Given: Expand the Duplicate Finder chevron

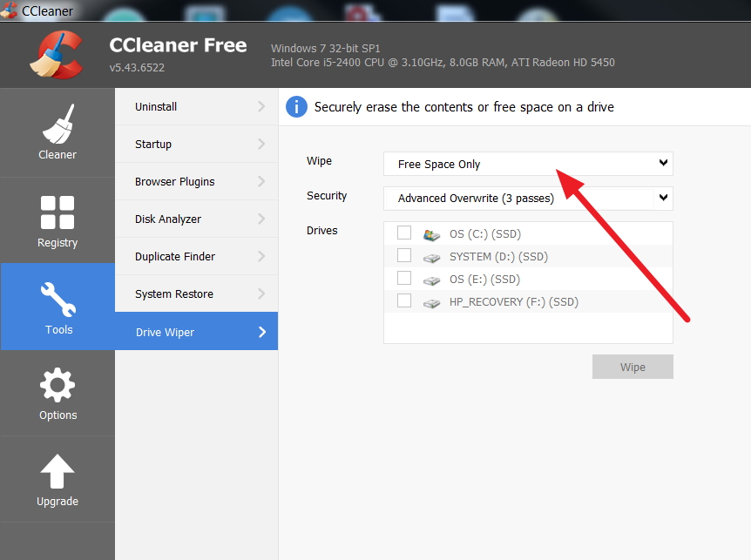Looking at the screenshot, I should [x=261, y=256].
